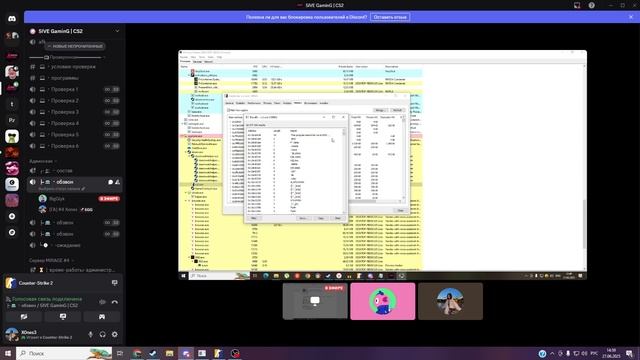Click the «Оставить отзыв» banner button
The image size is (640, 360).
390,17
